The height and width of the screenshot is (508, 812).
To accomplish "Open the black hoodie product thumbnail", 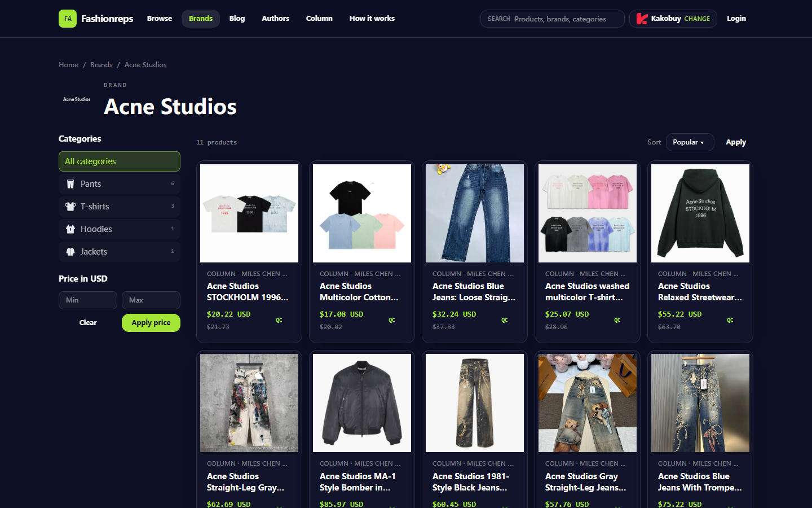I will 700,213.
